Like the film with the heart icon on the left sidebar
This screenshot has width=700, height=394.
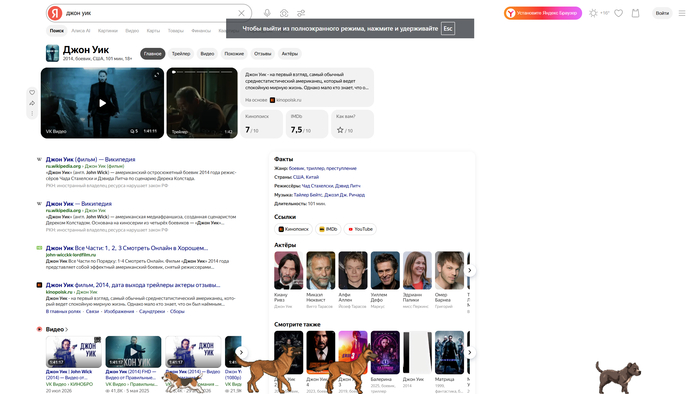click(32, 92)
